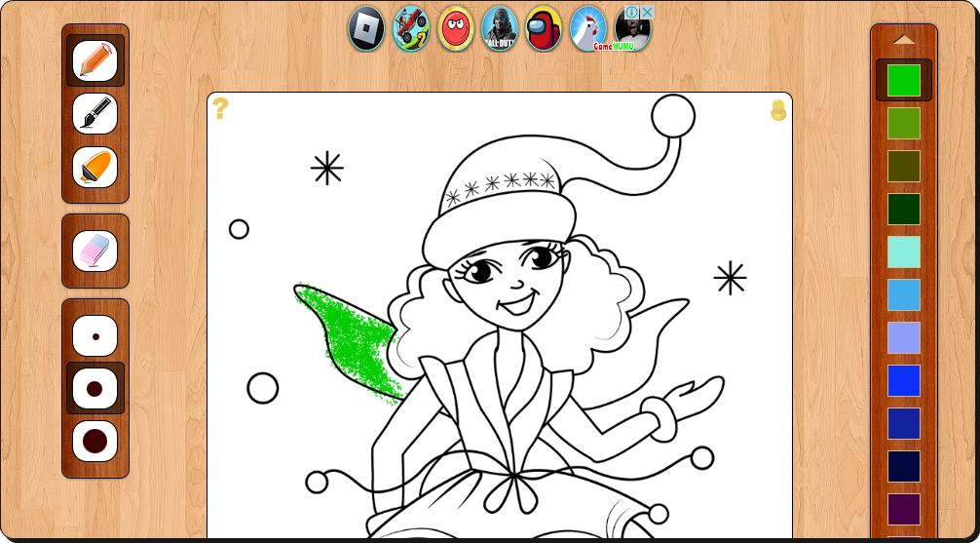Viewport: 980px width, 543px height.
Task: Select the black ink brush tool
Action: click(x=95, y=113)
